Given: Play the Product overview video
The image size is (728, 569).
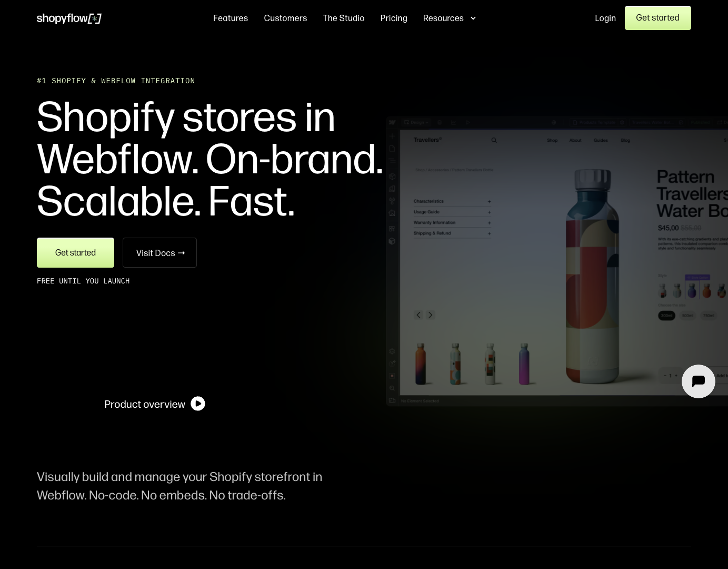Looking at the screenshot, I should tap(198, 404).
